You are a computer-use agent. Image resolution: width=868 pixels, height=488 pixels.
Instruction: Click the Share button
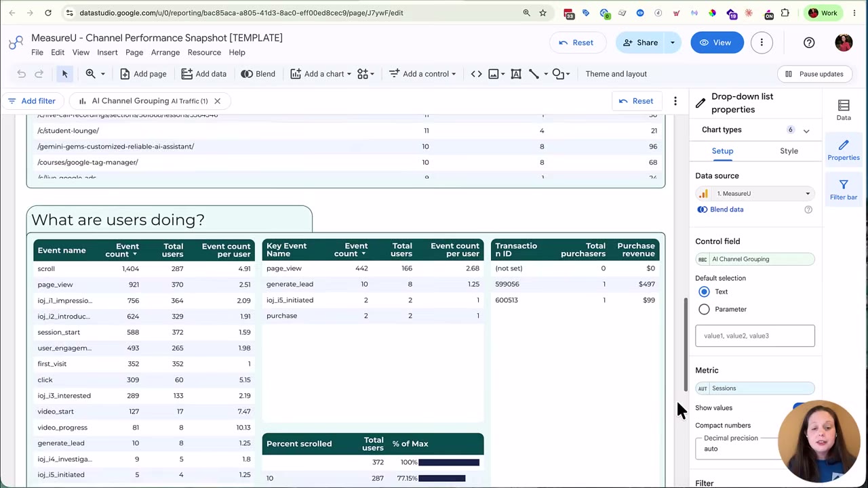coord(640,43)
